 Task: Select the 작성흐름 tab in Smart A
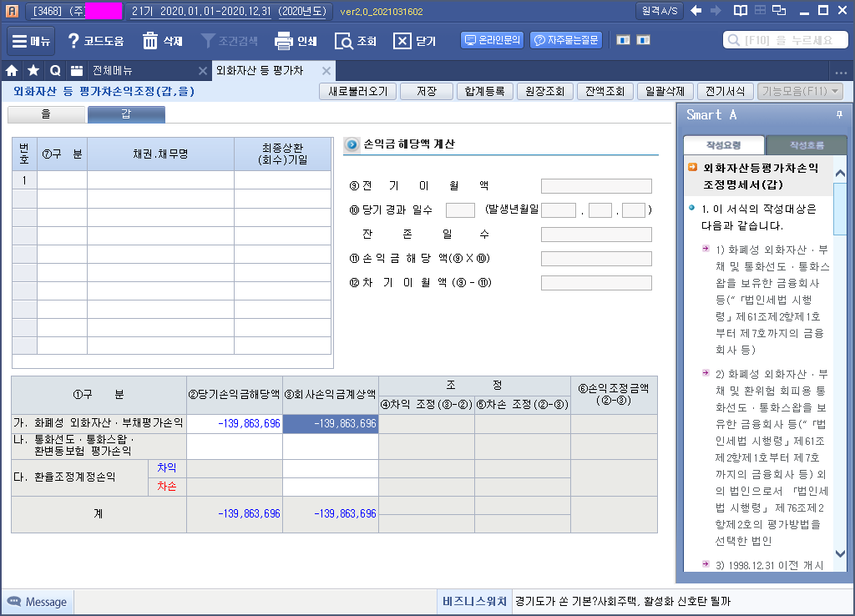pyautogui.click(x=807, y=145)
